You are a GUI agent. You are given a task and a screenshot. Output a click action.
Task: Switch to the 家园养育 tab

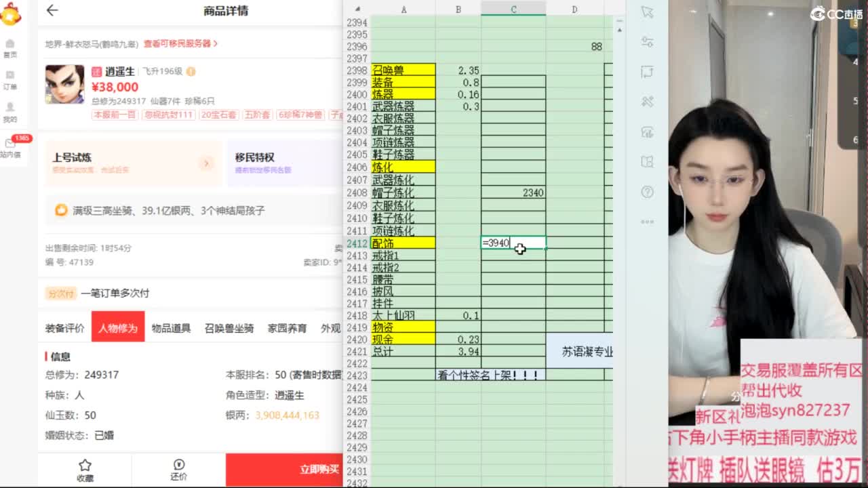coord(287,328)
